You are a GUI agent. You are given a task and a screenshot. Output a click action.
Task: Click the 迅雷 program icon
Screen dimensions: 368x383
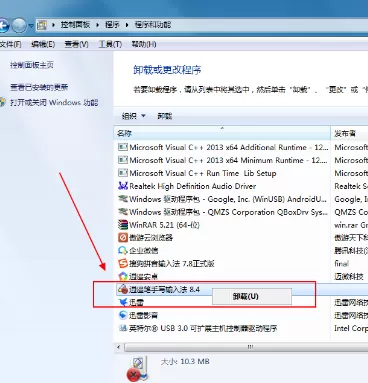(x=123, y=302)
